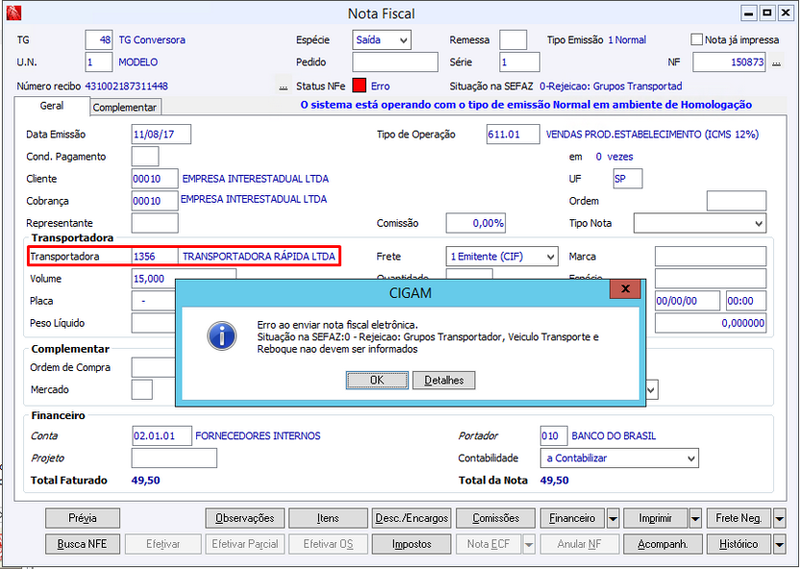Focus the Representante field
800x569 pixels.
coord(155,223)
